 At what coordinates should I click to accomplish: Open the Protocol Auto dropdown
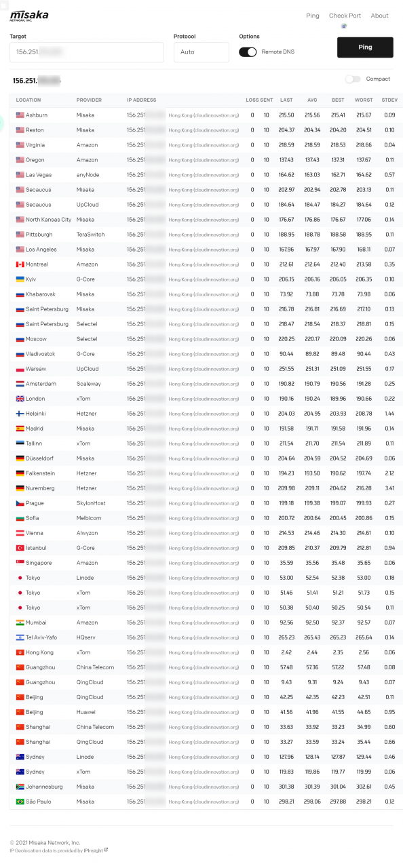pyautogui.click(x=201, y=52)
